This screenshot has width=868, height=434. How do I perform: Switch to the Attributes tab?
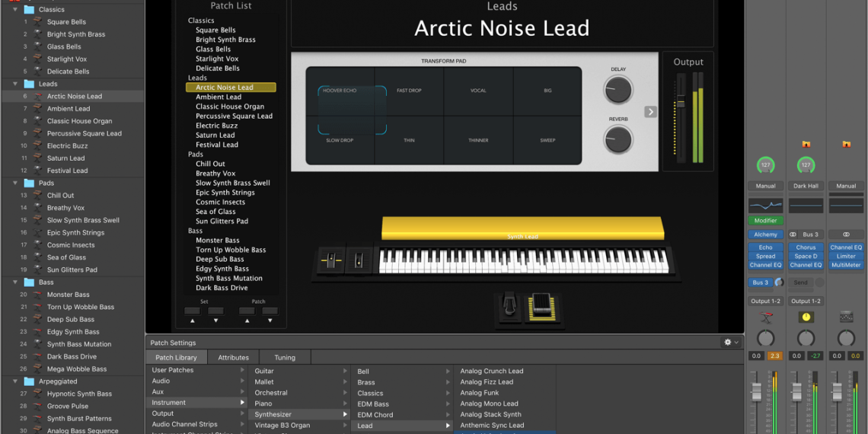(x=233, y=357)
